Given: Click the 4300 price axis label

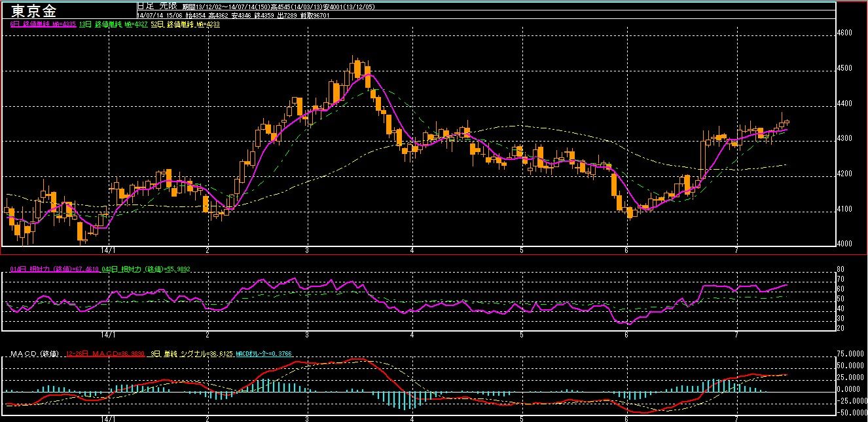Looking at the screenshot, I should pos(844,139).
